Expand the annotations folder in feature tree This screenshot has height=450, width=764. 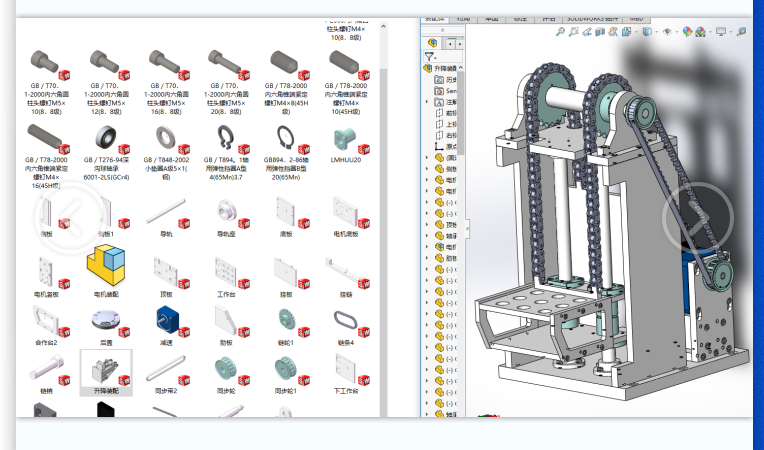(x=427, y=102)
